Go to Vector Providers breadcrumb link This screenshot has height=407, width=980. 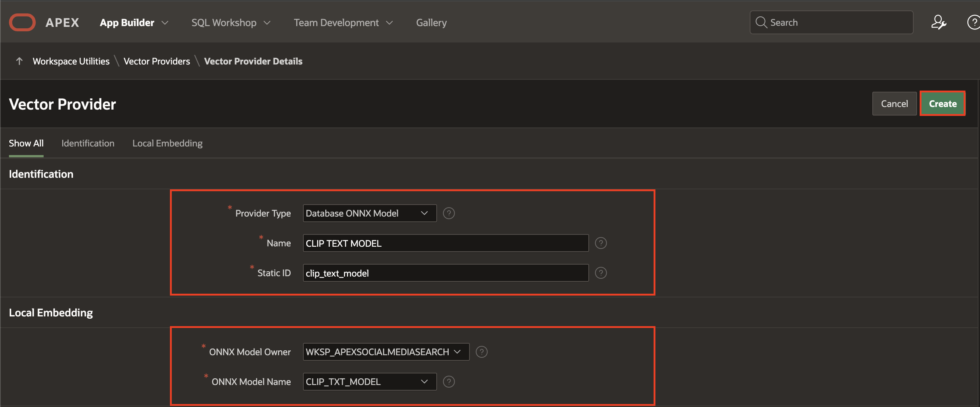tap(157, 61)
